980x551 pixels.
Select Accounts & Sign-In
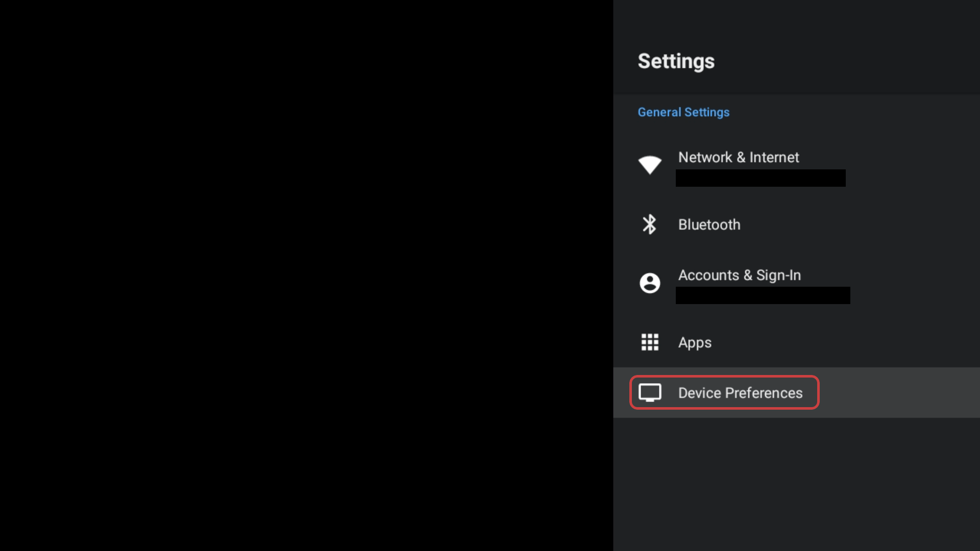click(739, 275)
